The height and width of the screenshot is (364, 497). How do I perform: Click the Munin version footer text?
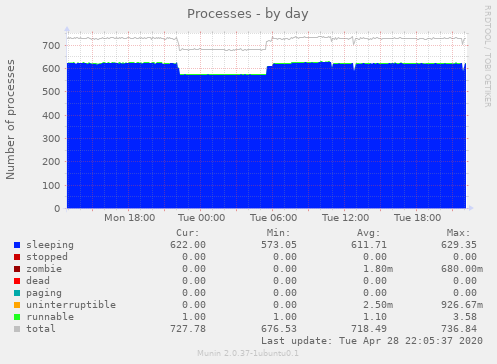(248, 353)
